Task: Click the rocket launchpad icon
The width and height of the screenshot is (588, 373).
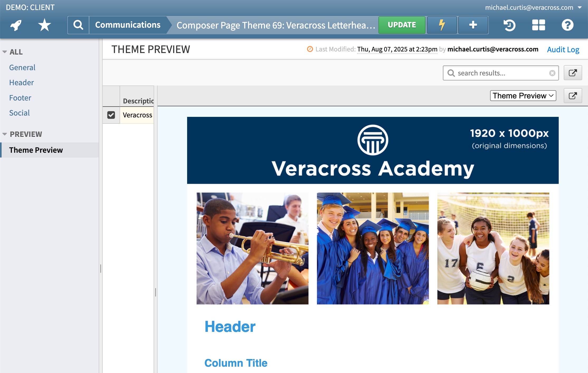Action: [x=16, y=25]
